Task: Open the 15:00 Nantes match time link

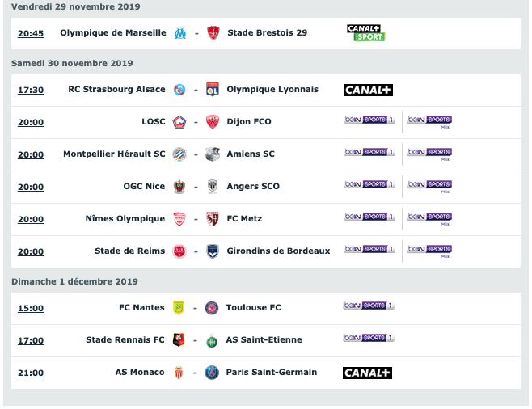Action: (31, 308)
